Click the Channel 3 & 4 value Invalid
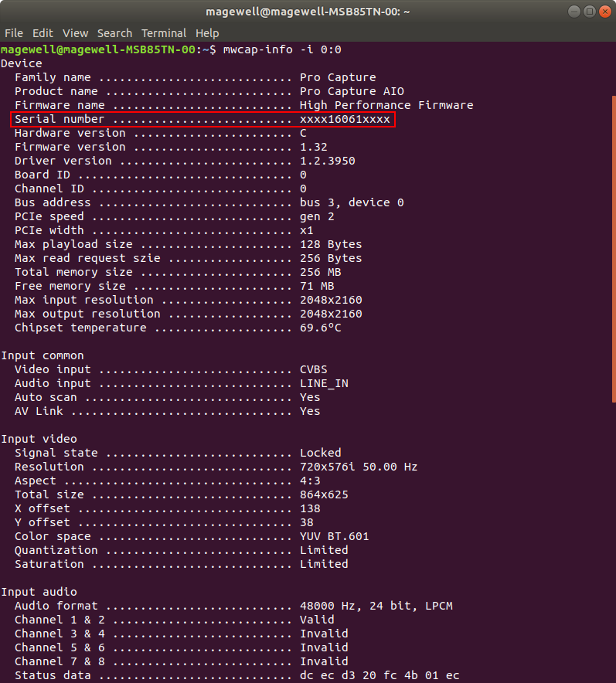The height and width of the screenshot is (683, 616). tap(324, 634)
